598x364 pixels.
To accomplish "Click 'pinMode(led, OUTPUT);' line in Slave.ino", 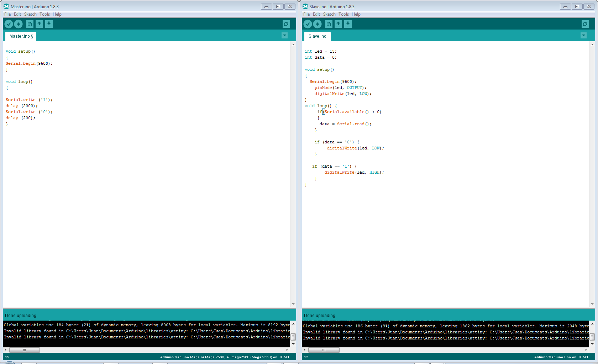I will click(x=340, y=88).
